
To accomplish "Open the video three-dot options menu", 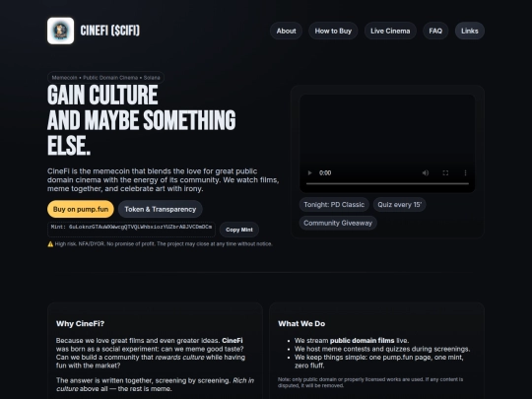I will (465, 173).
